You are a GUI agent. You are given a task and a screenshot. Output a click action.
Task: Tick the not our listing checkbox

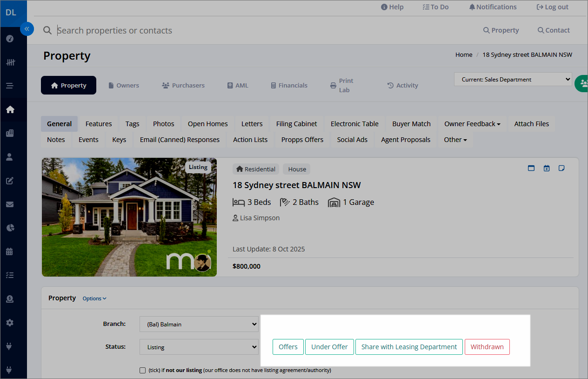click(142, 370)
